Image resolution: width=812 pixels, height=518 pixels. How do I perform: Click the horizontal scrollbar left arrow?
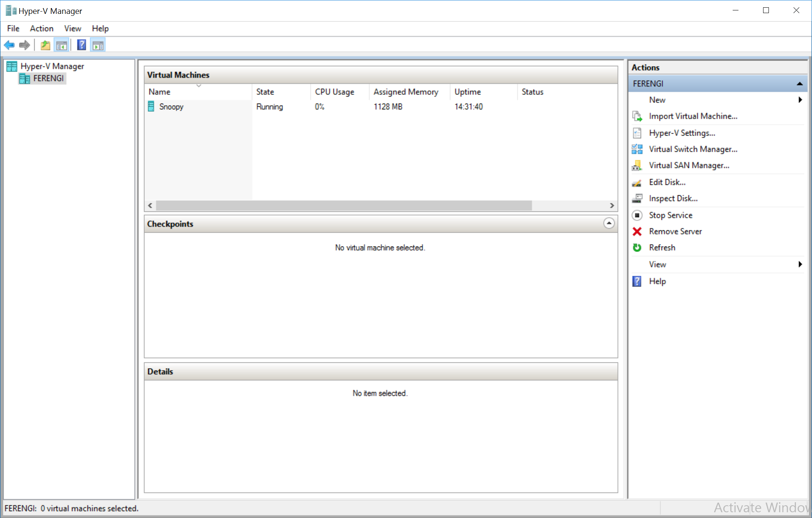pyautogui.click(x=150, y=206)
